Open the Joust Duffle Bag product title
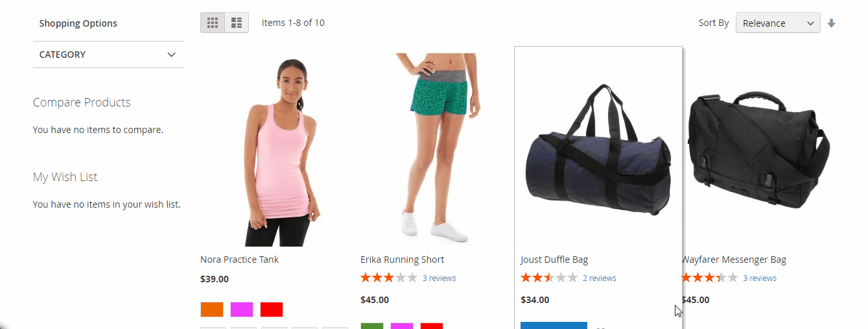The width and height of the screenshot is (868, 329). (554, 260)
